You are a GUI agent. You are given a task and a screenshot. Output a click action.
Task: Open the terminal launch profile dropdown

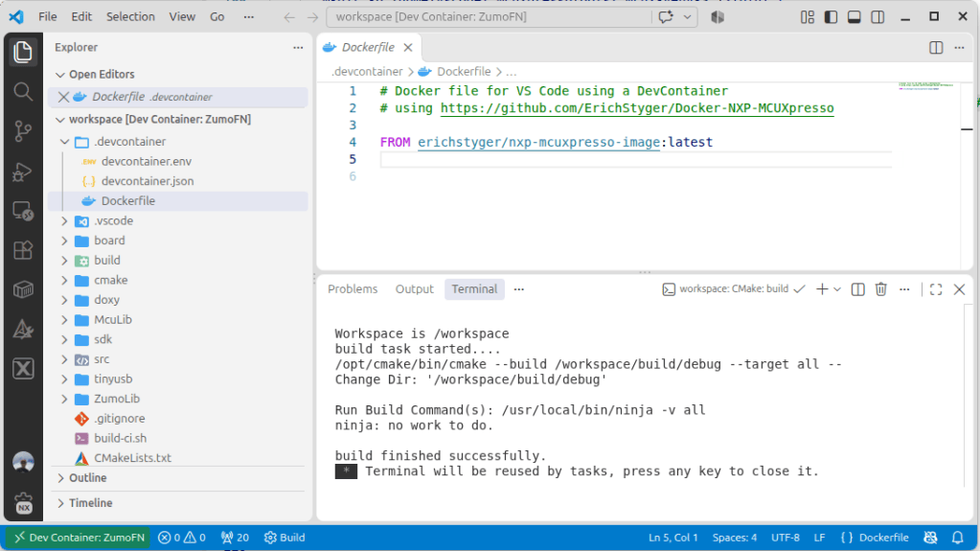point(837,289)
